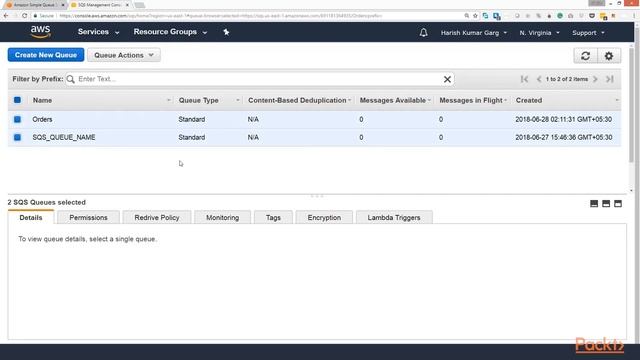
Task: Click the SQS_QUEUE_NAME queue name
Action: 64,137
